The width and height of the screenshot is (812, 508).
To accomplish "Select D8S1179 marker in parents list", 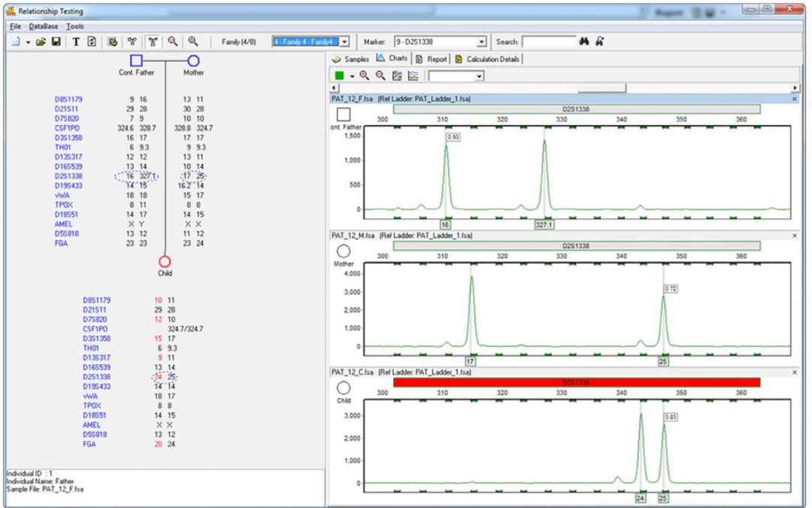I will (68, 99).
